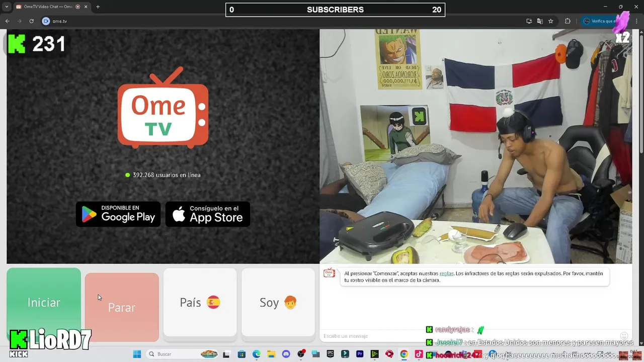Open Task View in the taskbar
Viewport: 644px width, 362px height.
point(226,354)
